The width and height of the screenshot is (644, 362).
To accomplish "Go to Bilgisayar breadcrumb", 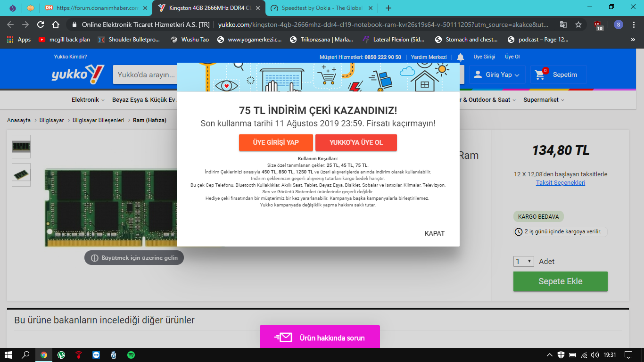I will [x=51, y=120].
